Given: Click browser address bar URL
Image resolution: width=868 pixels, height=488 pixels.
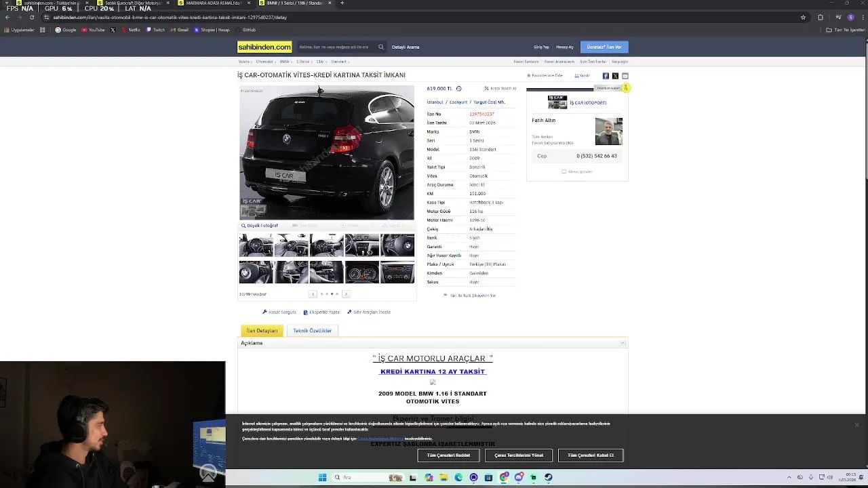Looking at the screenshot, I should (x=170, y=17).
